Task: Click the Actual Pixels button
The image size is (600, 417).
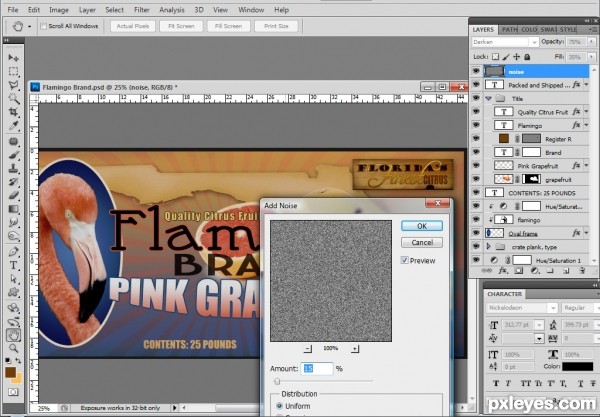Action: click(x=133, y=26)
